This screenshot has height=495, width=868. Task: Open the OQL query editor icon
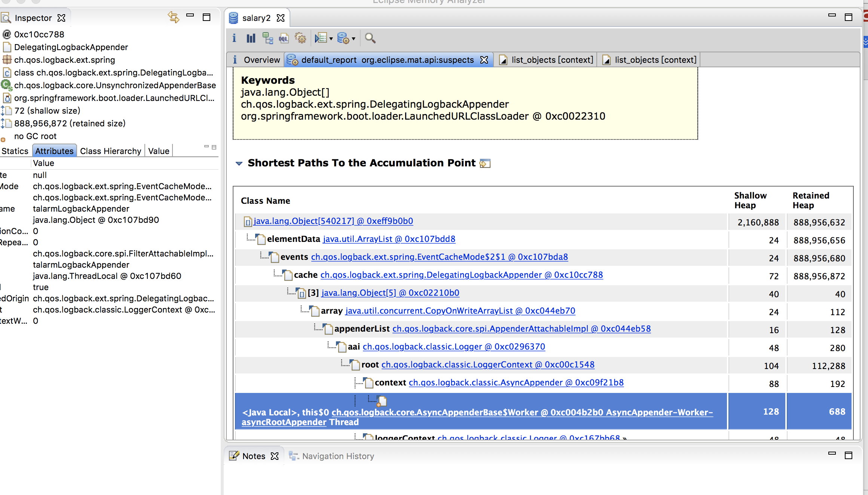[x=284, y=38]
